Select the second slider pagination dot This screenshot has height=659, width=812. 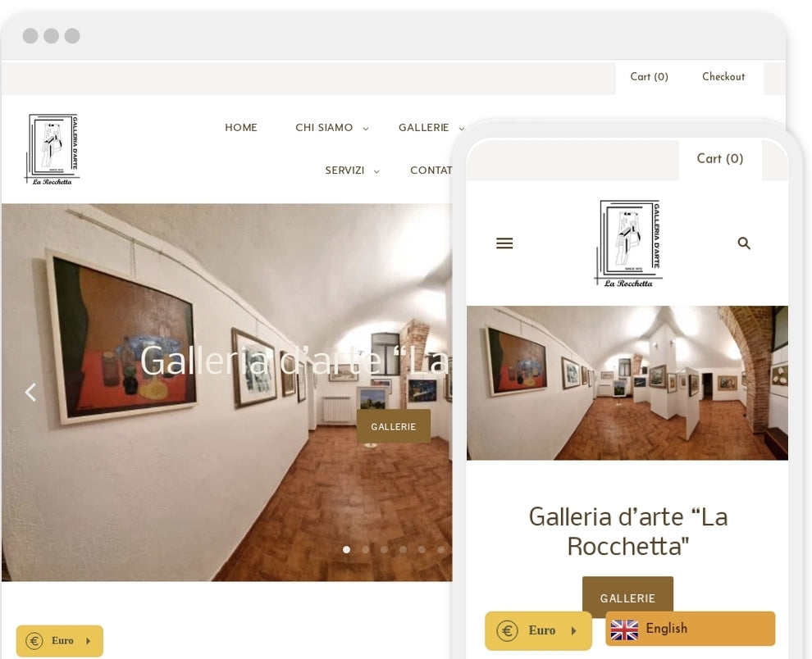366,549
